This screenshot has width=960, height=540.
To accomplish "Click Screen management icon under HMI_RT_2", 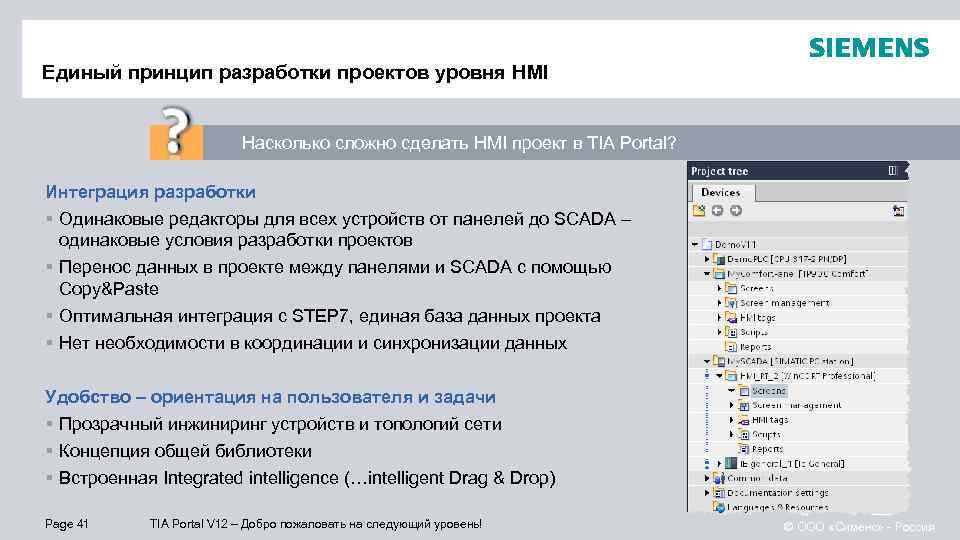I will (x=744, y=405).
